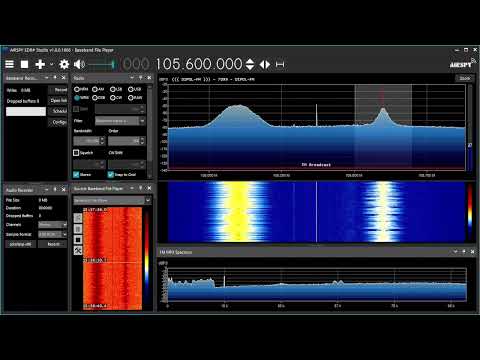Expand the small arrow beside the plus icon

[51, 64]
